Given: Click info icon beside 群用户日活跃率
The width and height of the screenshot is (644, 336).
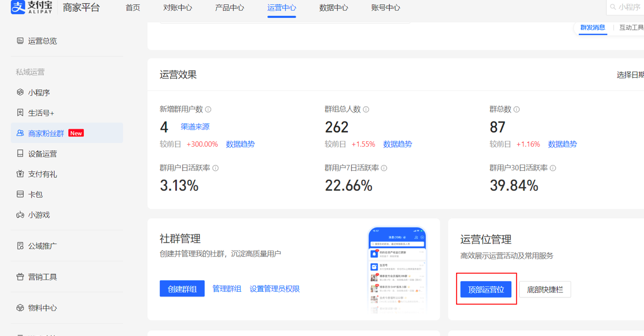Looking at the screenshot, I should 216,168.
